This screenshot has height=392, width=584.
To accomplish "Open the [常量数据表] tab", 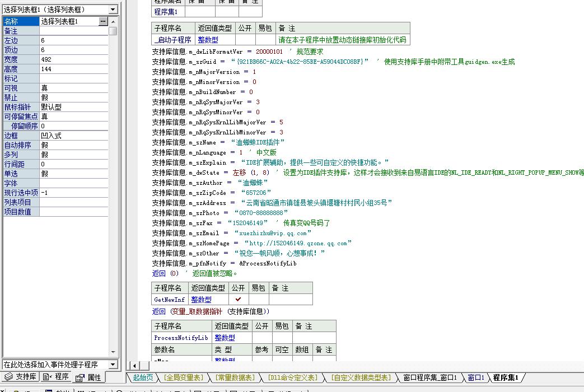I will point(235,377).
